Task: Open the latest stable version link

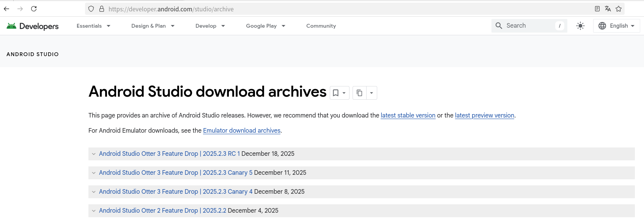Action: point(408,115)
